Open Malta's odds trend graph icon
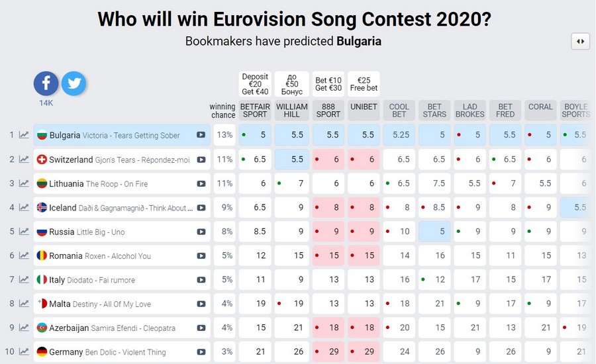This screenshot has width=596, height=364. click(x=24, y=304)
